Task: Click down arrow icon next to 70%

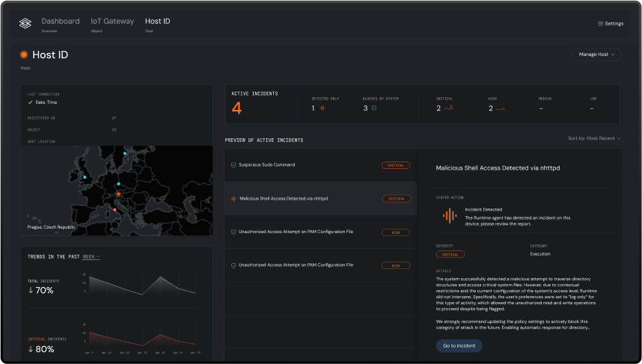Action: [x=31, y=291]
